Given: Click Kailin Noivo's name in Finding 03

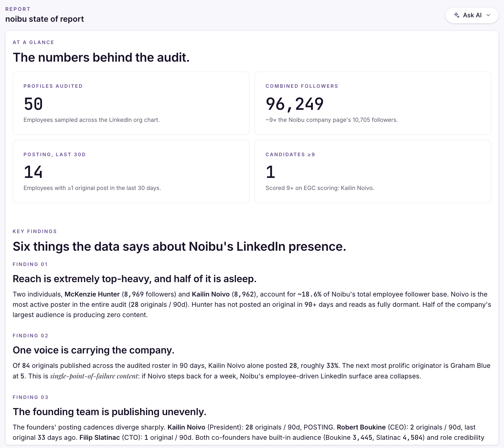Looking at the screenshot, I should [186, 427].
